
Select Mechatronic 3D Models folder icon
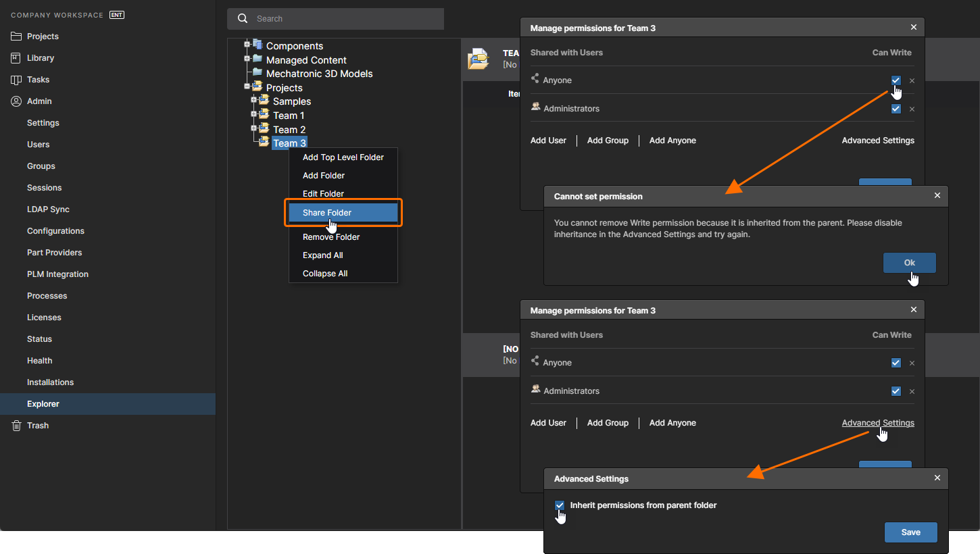coord(258,72)
